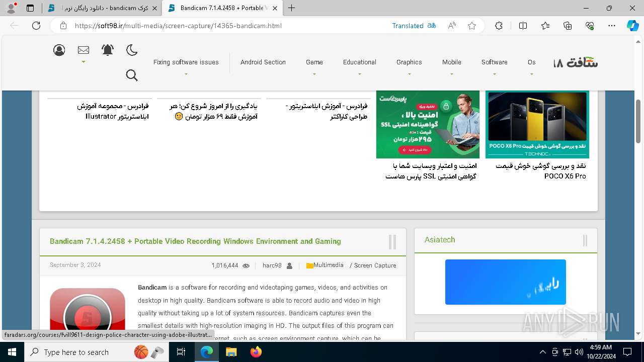644x362 pixels.
Task: Open the Copilot sidebar icon
Action: [632, 26]
